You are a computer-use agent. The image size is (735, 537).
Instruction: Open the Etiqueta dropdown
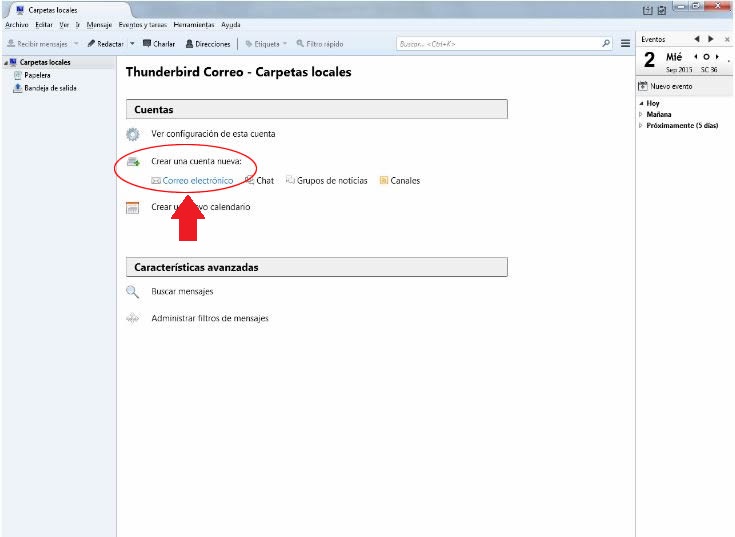[x=266, y=44]
